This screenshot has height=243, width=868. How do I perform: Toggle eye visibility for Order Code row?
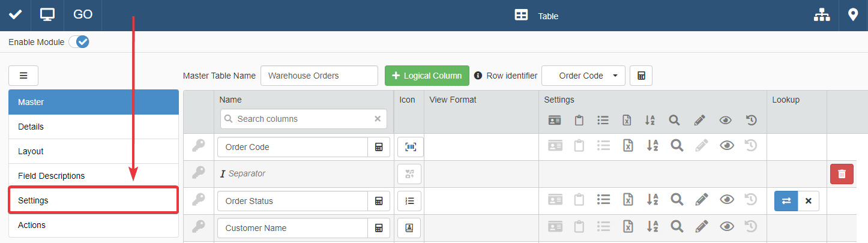[x=726, y=146]
